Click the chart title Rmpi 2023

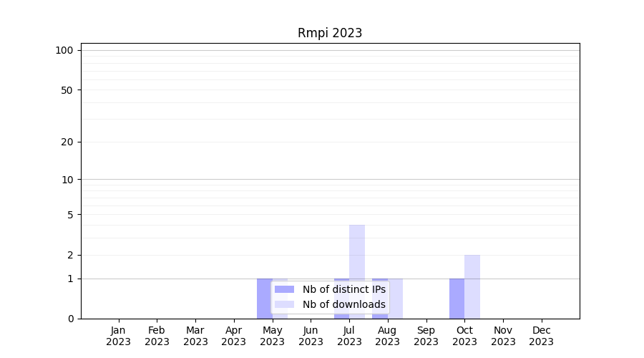330,33
